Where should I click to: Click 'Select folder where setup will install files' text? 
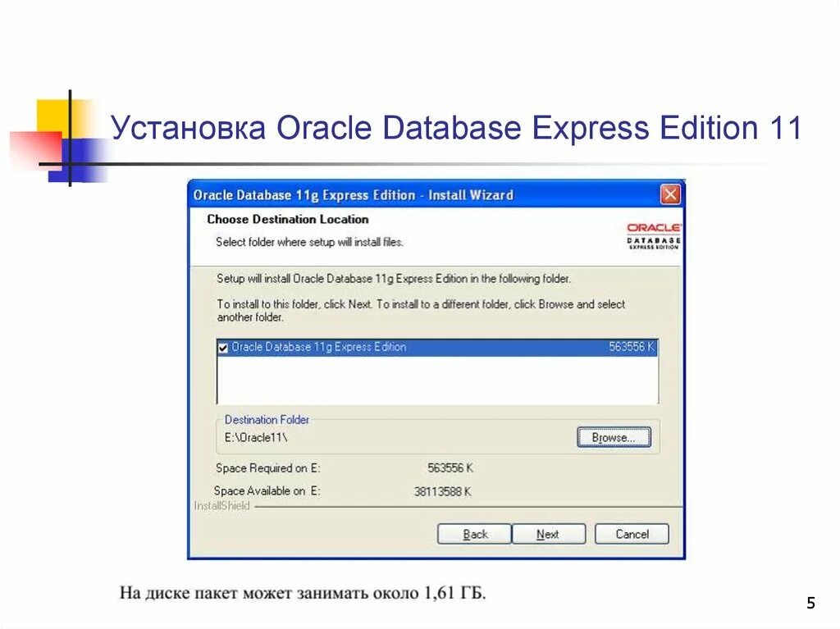pyautogui.click(x=309, y=242)
